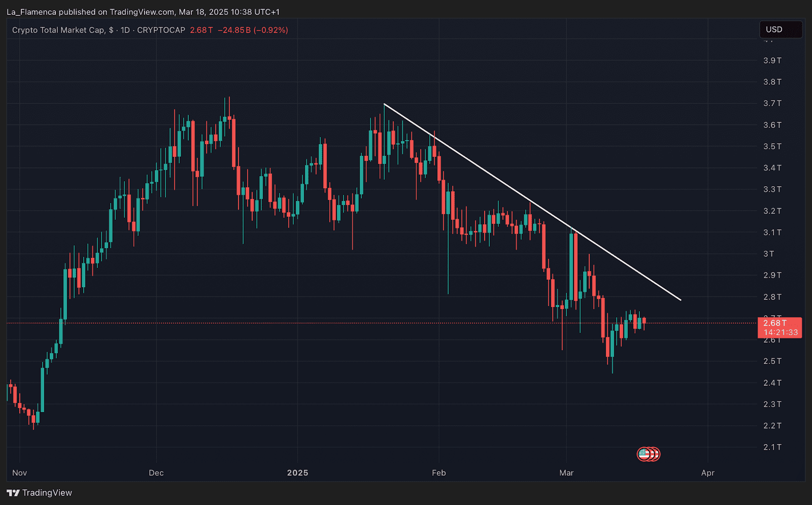Click the 3.6 T price axis label
Screen dimensions: 812x505
(x=772, y=125)
